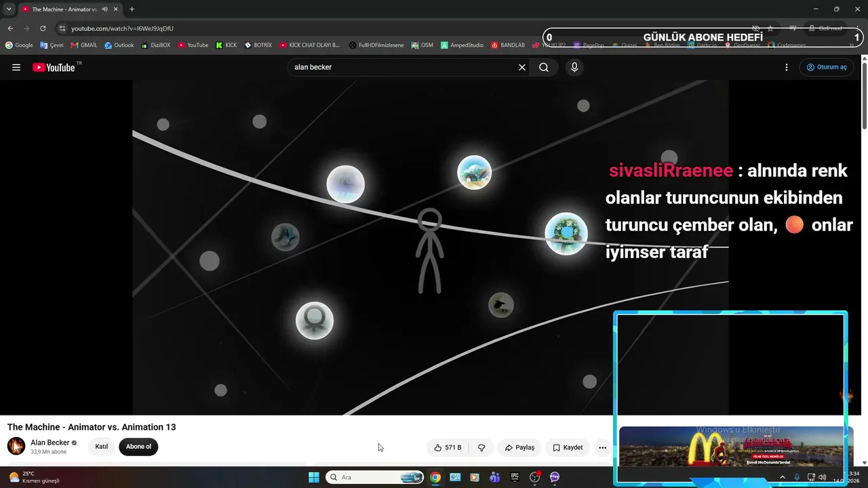Show hidden system tray icons
The height and width of the screenshot is (488, 868).
click(783, 477)
